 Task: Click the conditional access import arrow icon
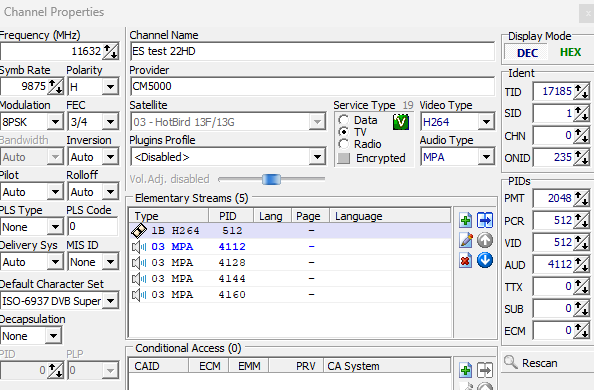coord(485,370)
